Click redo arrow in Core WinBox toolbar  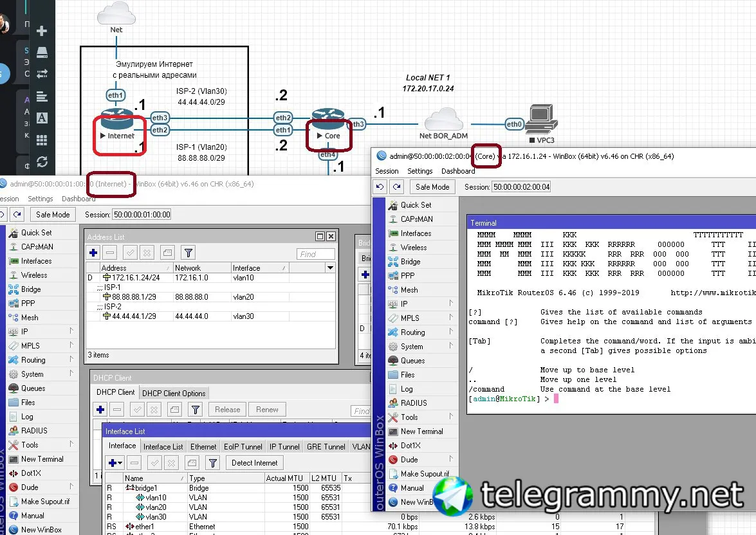[x=397, y=187]
